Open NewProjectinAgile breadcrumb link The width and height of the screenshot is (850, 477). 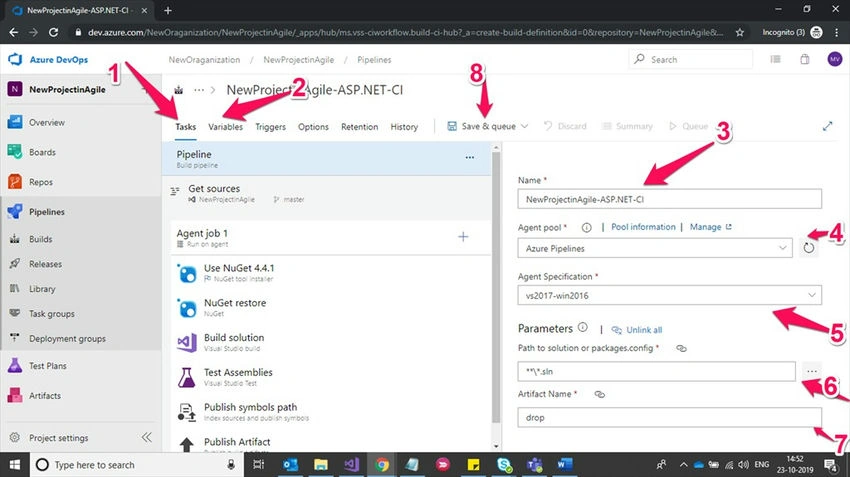click(299, 60)
